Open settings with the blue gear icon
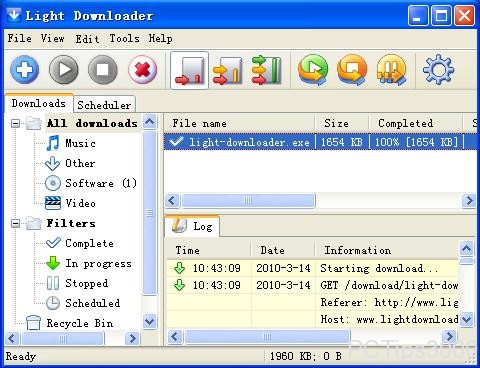This screenshot has width=480, height=368. tap(438, 70)
